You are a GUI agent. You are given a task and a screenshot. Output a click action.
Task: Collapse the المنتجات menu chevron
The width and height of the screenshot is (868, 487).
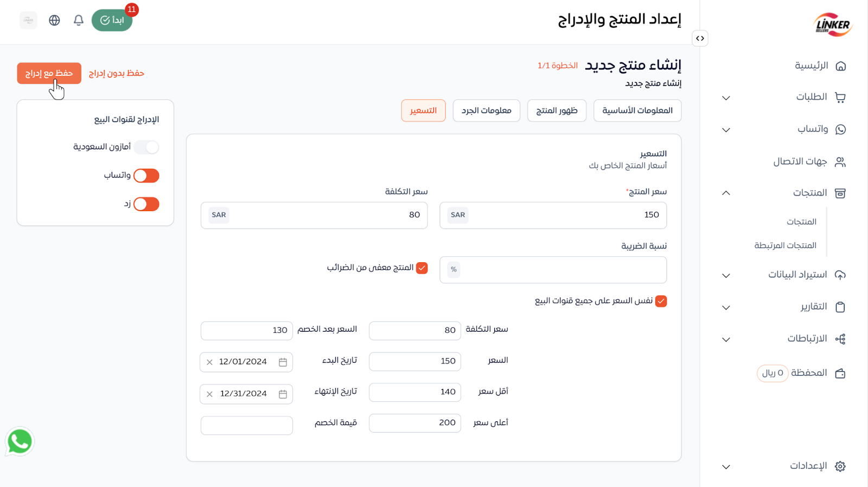click(726, 193)
